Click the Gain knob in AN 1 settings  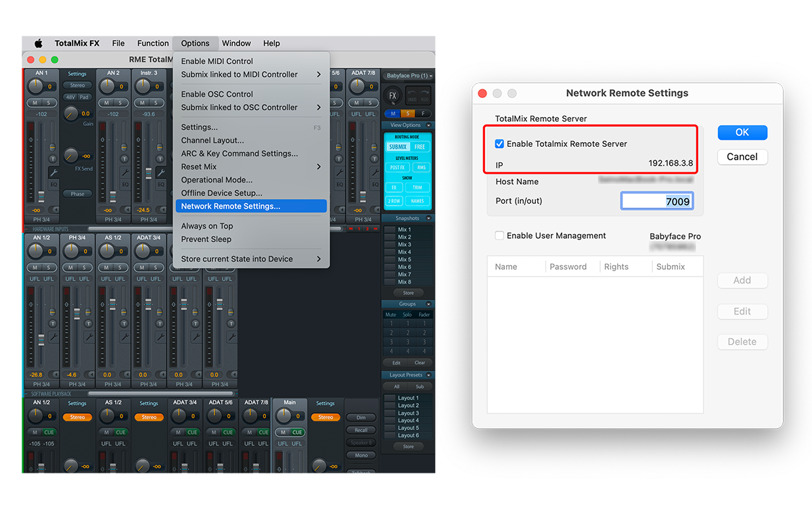(x=72, y=114)
